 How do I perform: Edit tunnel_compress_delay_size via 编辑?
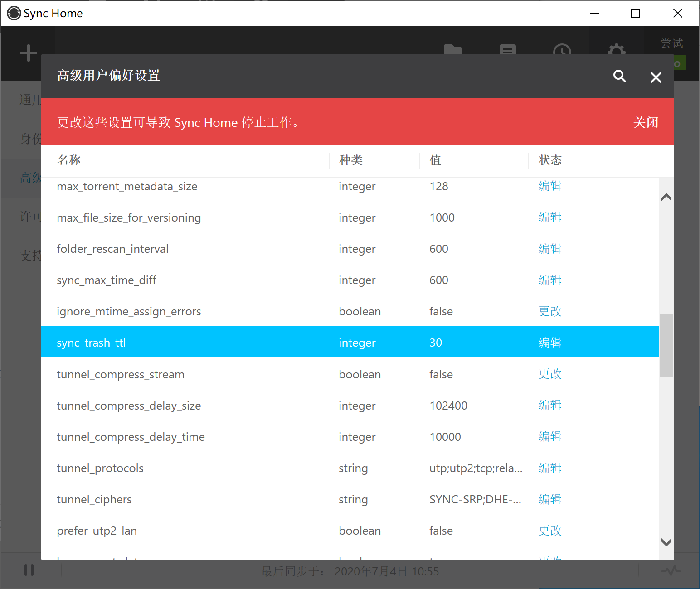550,405
